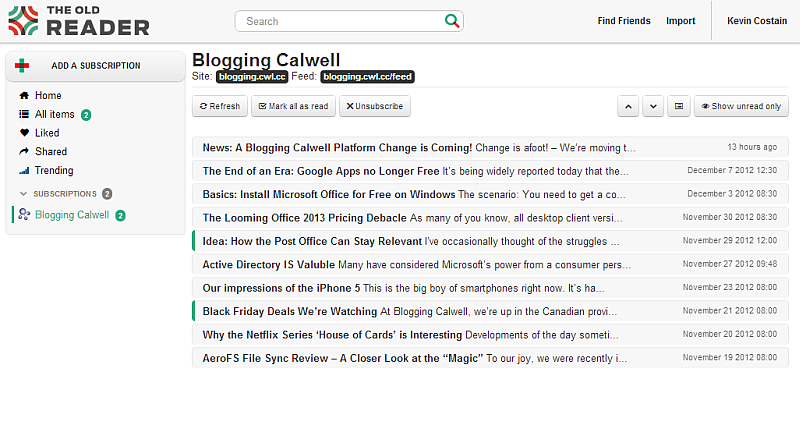Viewport: 800px width, 425px height.
Task: Open Liked items in the sidebar
Action: tap(46, 133)
